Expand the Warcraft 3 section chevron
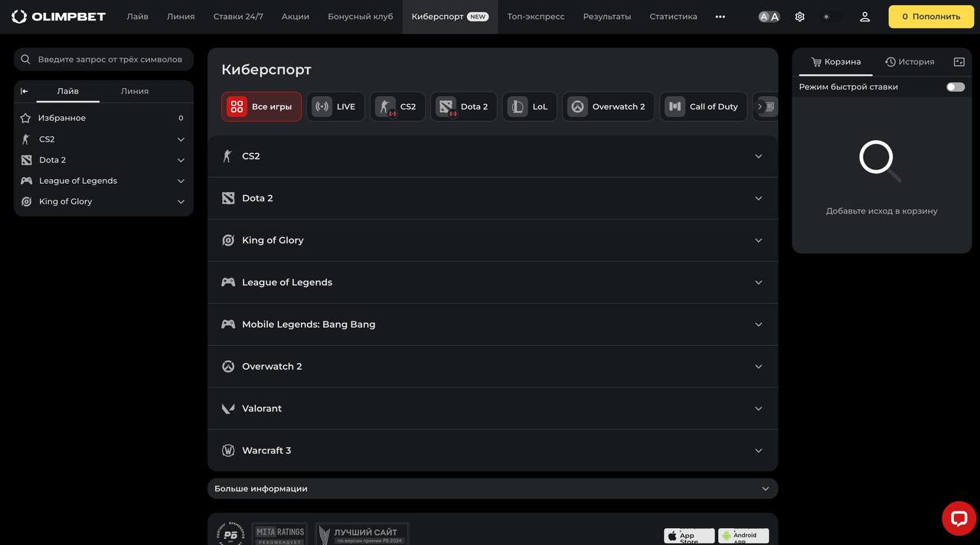The height and width of the screenshot is (545, 980). (759, 451)
